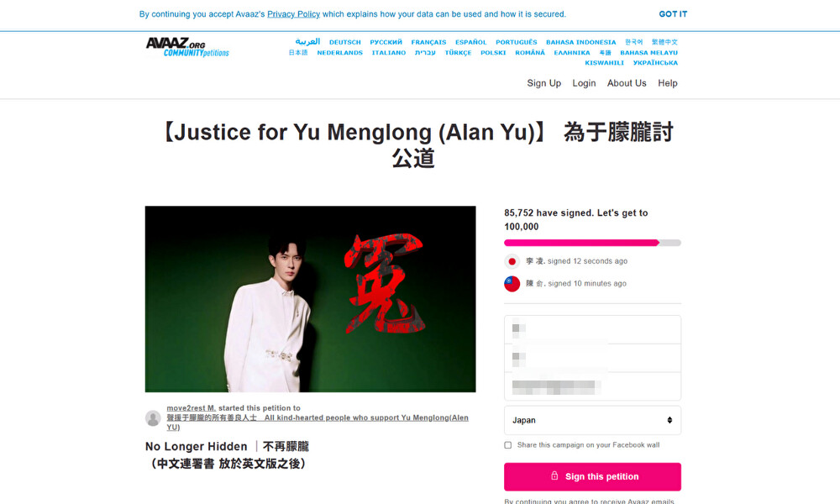Image resolution: width=840 pixels, height=504 pixels.
Task: Click the move2rest M. author link
Action: [192, 408]
